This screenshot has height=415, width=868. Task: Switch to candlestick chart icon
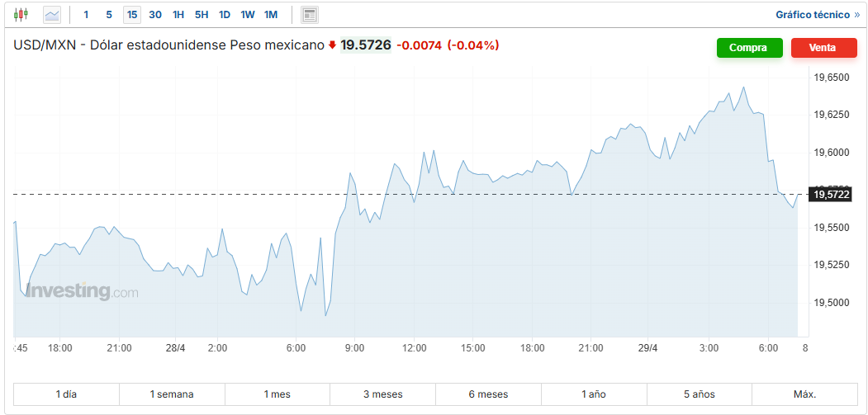coord(21,14)
